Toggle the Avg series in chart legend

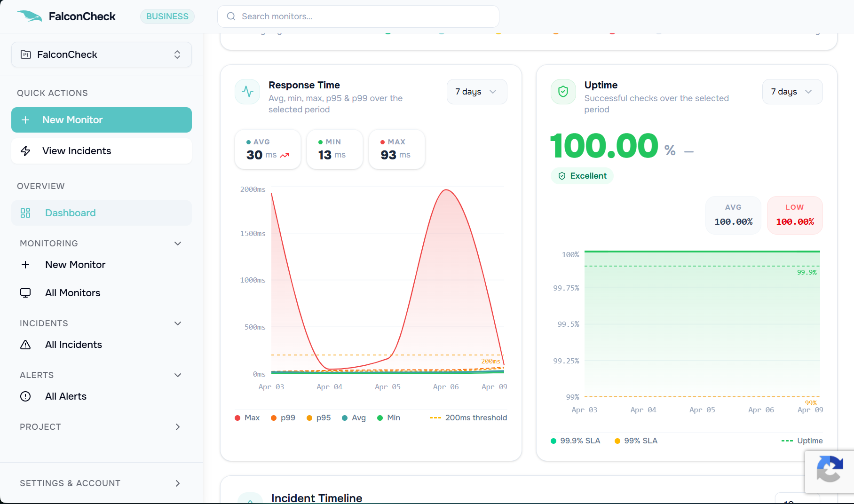click(x=354, y=417)
